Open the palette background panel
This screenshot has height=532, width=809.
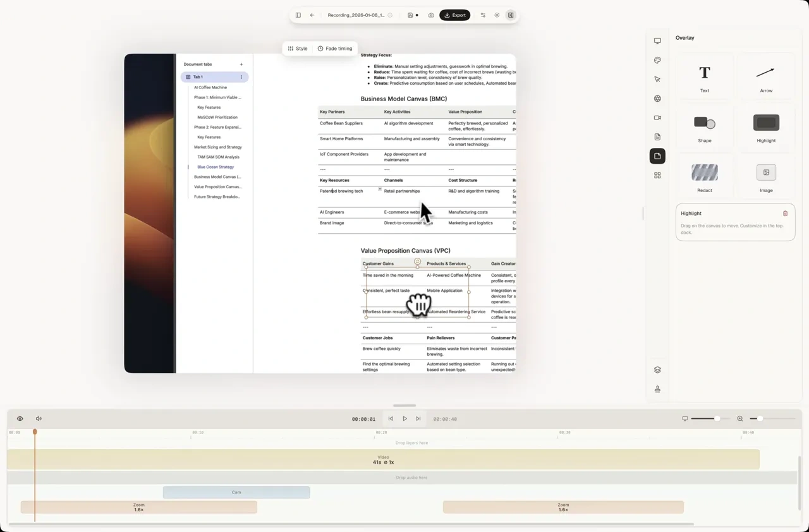657,61
